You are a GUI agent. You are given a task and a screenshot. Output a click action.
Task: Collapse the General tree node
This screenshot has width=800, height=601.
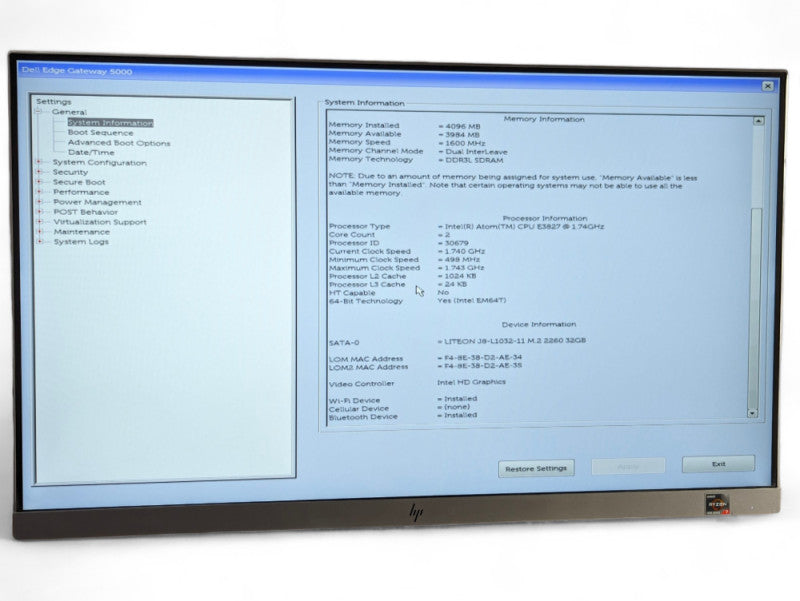[x=38, y=112]
